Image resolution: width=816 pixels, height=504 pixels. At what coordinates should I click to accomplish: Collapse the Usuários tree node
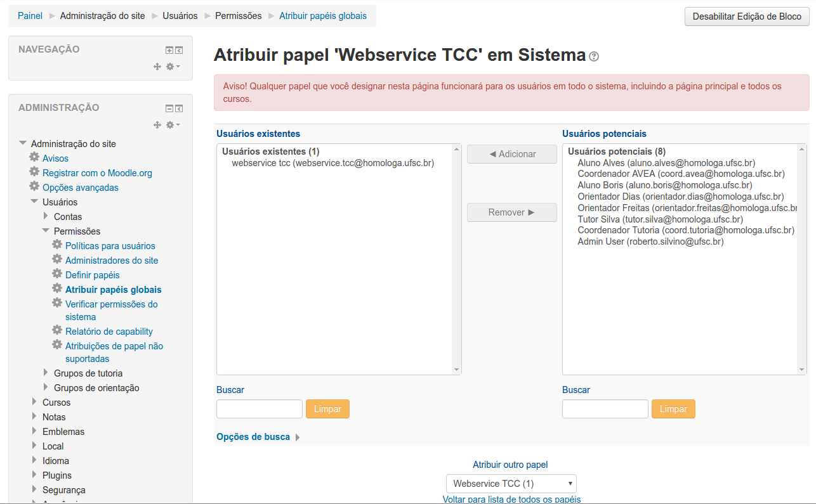pos(35,201)
